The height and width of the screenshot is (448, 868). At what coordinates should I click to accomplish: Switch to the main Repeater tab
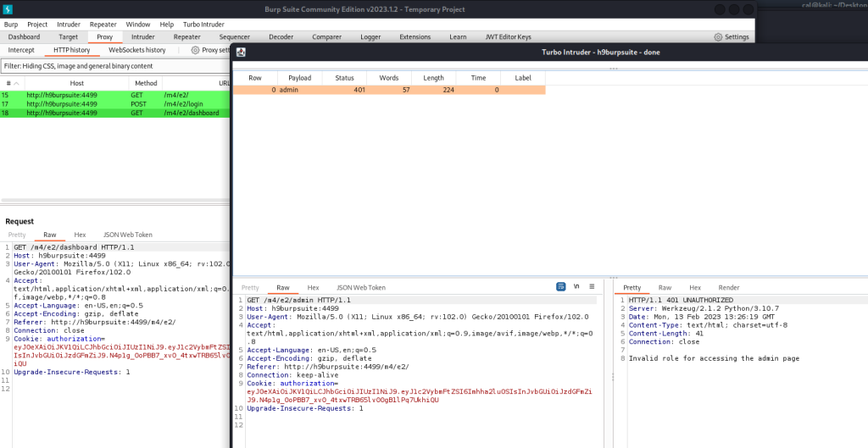(x=187, y=37)
